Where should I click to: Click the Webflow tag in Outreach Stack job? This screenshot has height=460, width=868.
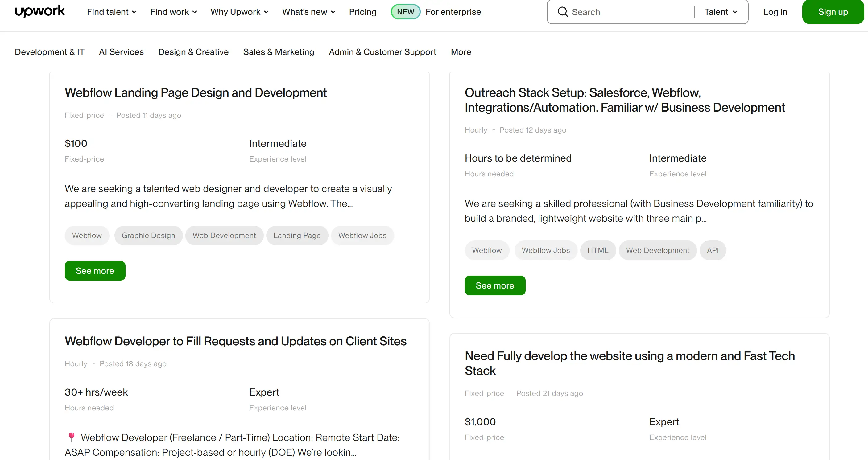coord(487,250)
